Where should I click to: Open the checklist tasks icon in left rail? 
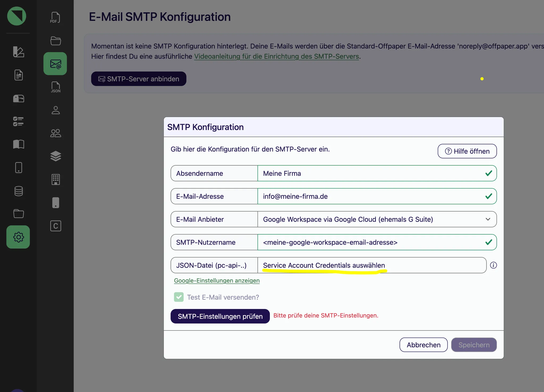coord(18,122)
